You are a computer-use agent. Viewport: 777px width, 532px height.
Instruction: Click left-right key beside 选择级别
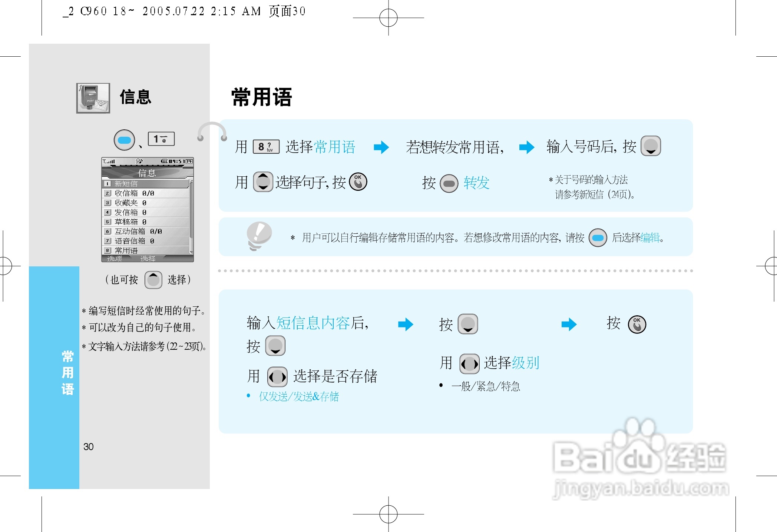click(x=469, y=363)
